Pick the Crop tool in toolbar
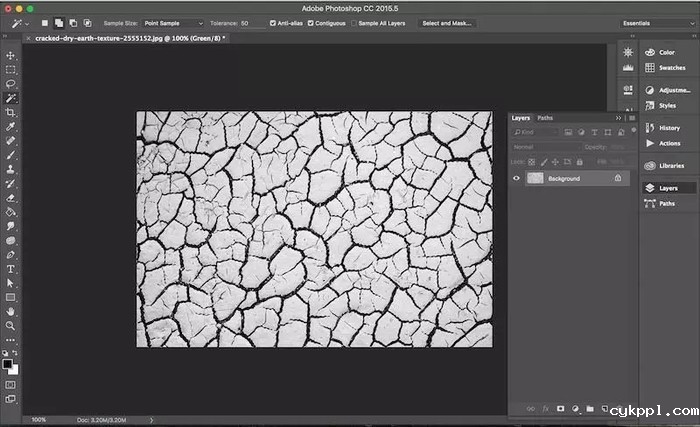Screen dimensions: 700x427 pos(11,113)
